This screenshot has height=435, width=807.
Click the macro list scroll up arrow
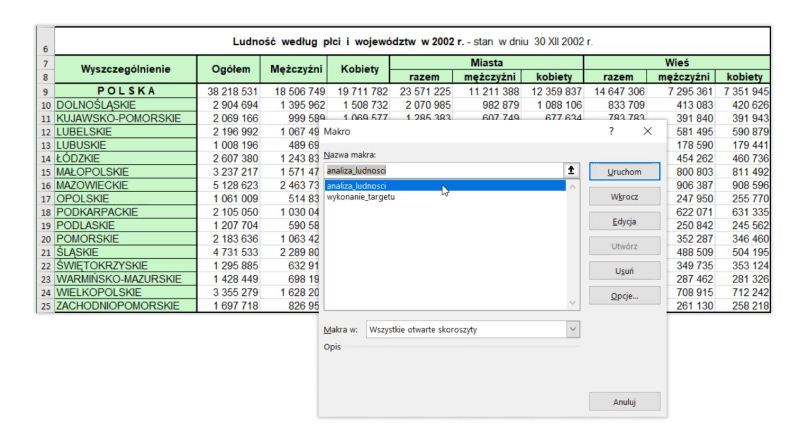point(572,186)
